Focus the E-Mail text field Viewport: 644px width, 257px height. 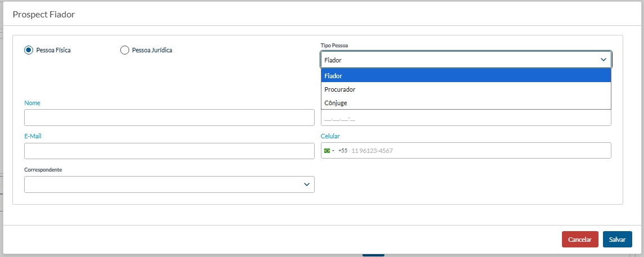pos(169,151)
